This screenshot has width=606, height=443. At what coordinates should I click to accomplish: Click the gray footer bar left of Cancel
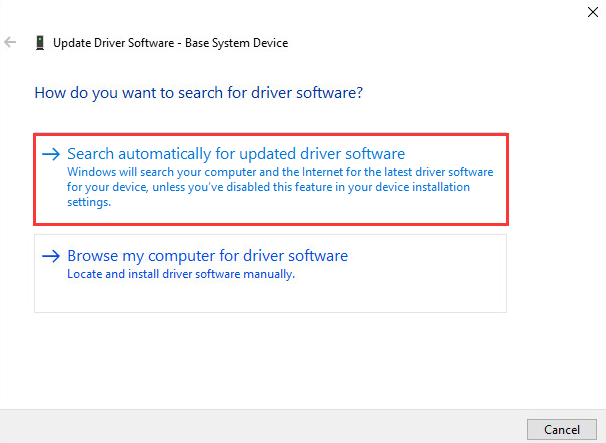point(250,428)
